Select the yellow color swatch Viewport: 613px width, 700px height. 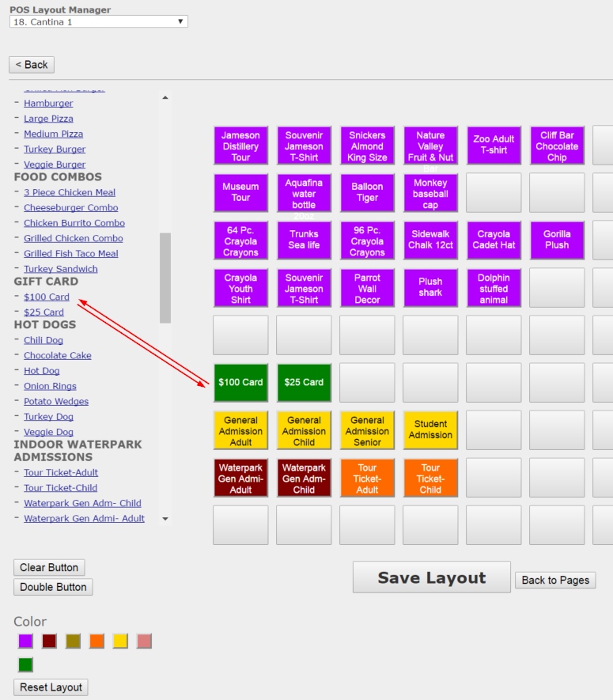click(x=120, y=641)
